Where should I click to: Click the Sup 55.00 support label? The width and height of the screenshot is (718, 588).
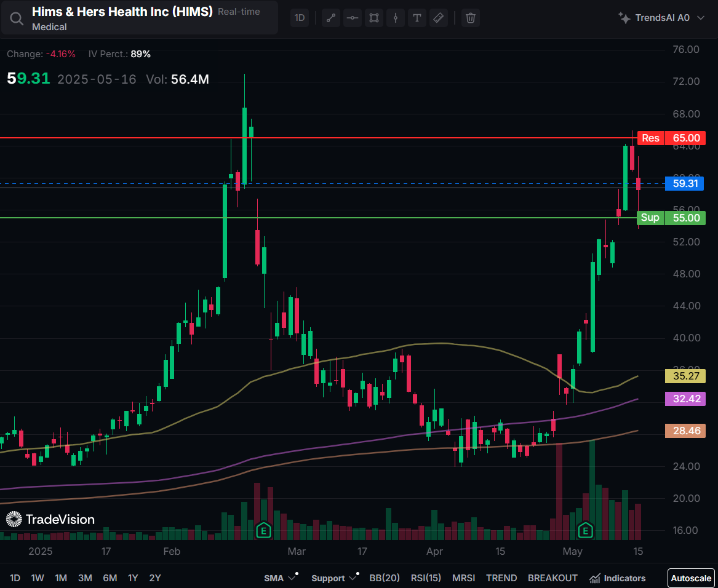[x=671, y=218]
